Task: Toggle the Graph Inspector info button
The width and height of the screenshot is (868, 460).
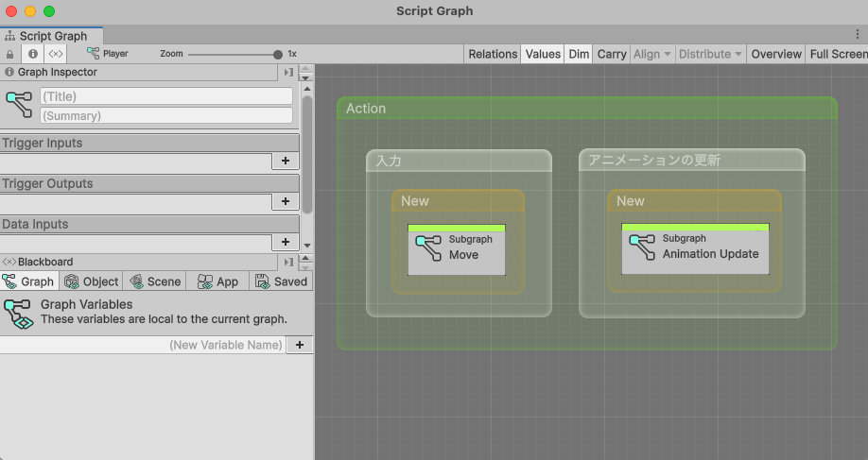Action: [33, 54]
